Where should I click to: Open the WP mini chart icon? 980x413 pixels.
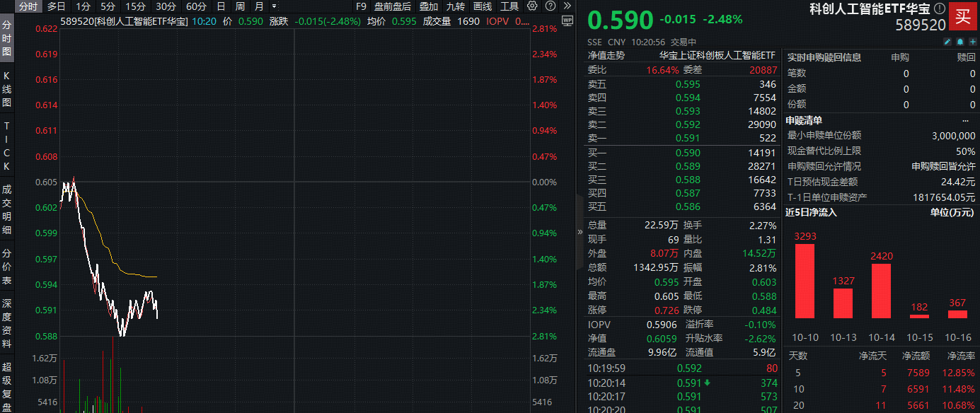(x=568, y=21)
